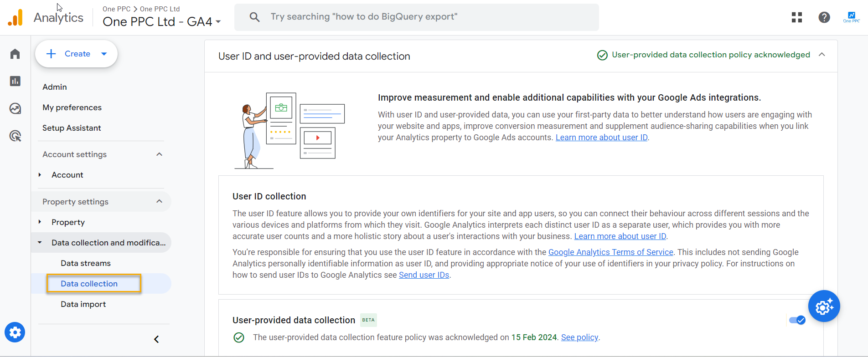Click Learn more about user ID in intro
The height and width of the screenshot is (357, 868).
[x=601, y=138]
